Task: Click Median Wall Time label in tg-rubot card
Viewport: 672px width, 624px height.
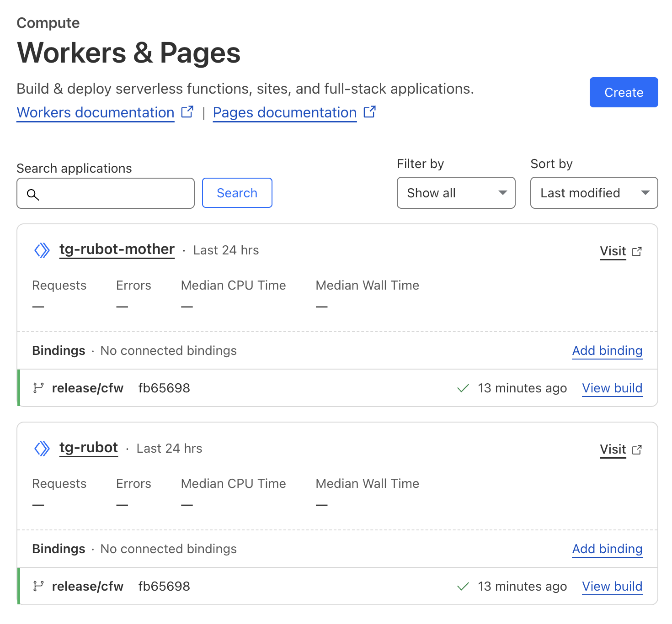Action: tap(368, 484)
